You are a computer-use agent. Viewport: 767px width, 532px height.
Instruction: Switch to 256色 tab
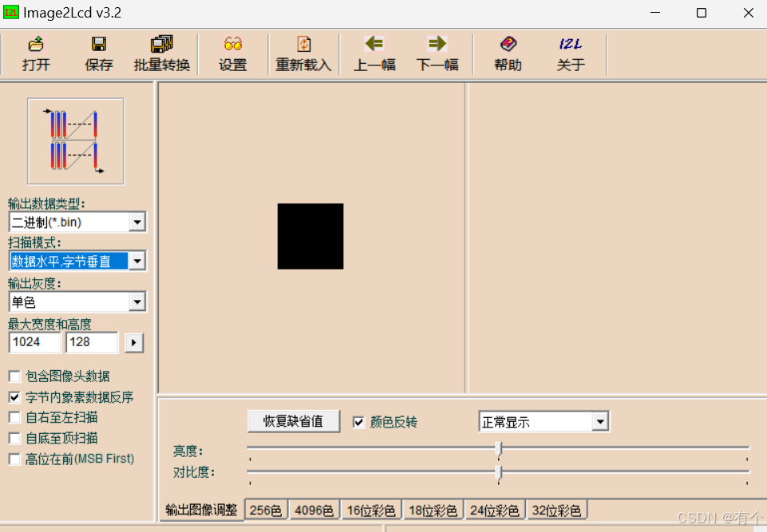tap(266, 510)
